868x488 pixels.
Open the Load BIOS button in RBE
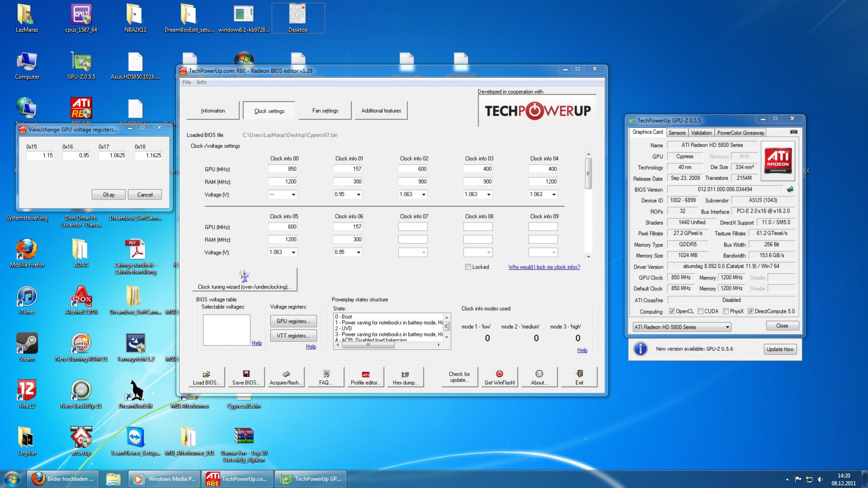coord(207,377)
